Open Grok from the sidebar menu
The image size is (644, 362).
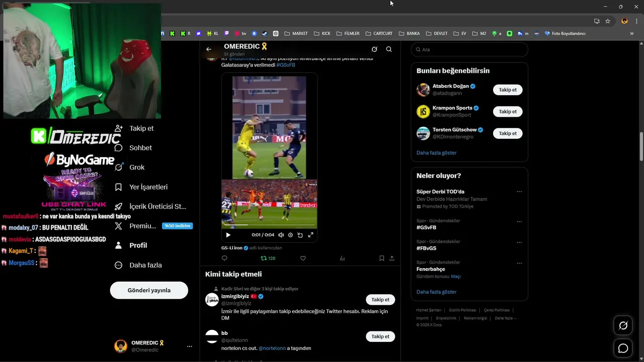[129, 167]
